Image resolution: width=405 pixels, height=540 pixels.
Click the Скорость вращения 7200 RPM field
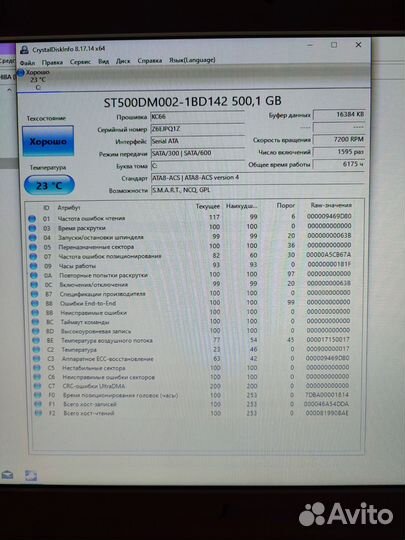[339, 139]
